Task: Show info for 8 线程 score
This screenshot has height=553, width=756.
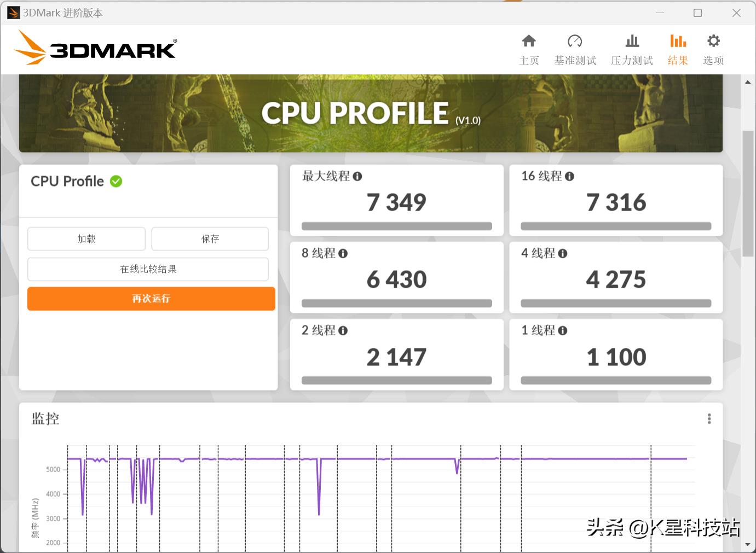Action: (343, 253)
